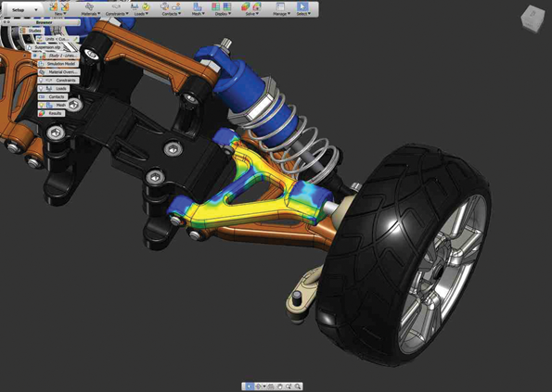Choose the Pan hand tool
Screen dimensions: 552x392
point(280,386)
